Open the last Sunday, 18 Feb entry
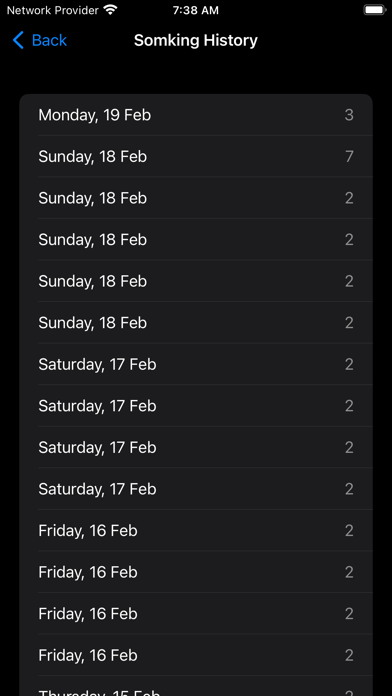 click(x=196, y=323)
